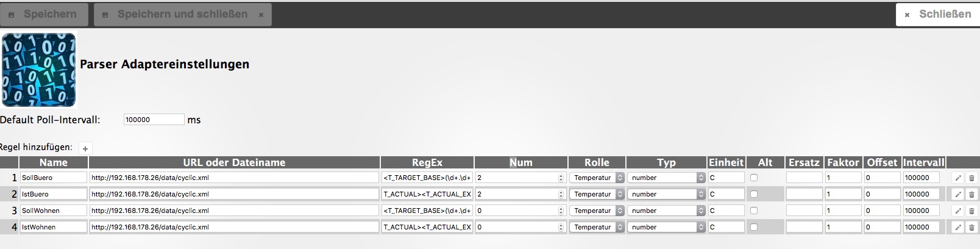
Task: Click the Parser adapter logo image
Action: point(39,70)
